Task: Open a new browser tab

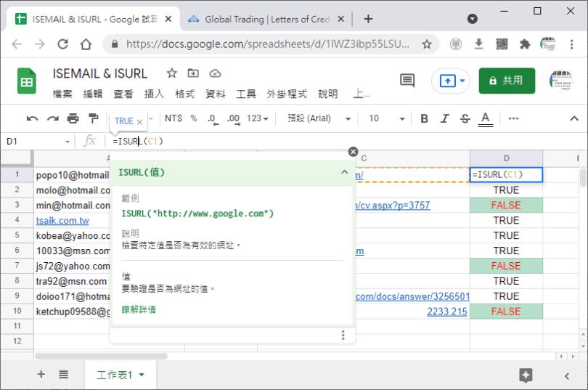Action: pyautogui.click(x=368, y=19)
